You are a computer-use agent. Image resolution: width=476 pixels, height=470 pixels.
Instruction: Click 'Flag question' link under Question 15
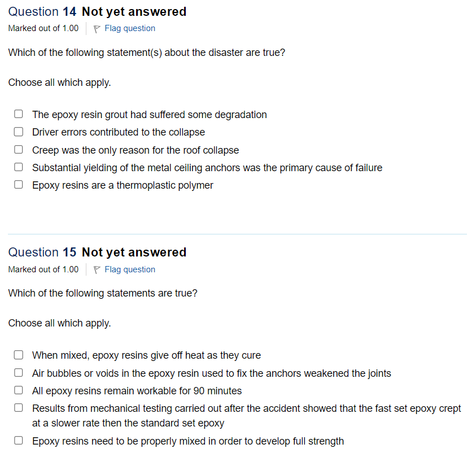pyautogui.click(x=129, y=269)
